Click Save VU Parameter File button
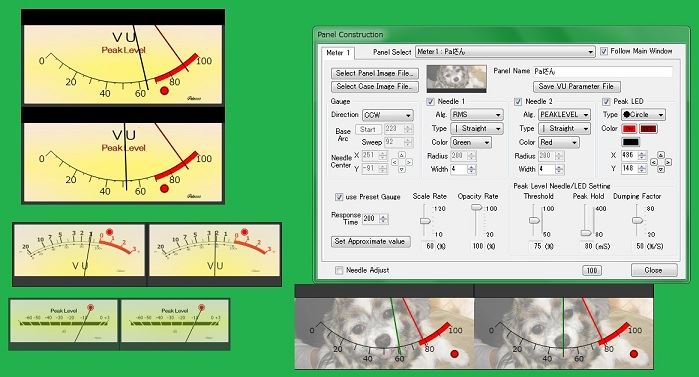 576,86
